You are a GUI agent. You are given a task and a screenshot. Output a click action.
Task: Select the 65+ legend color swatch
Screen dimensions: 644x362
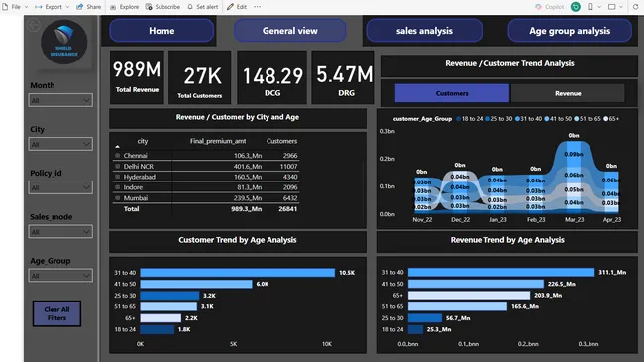605,118
